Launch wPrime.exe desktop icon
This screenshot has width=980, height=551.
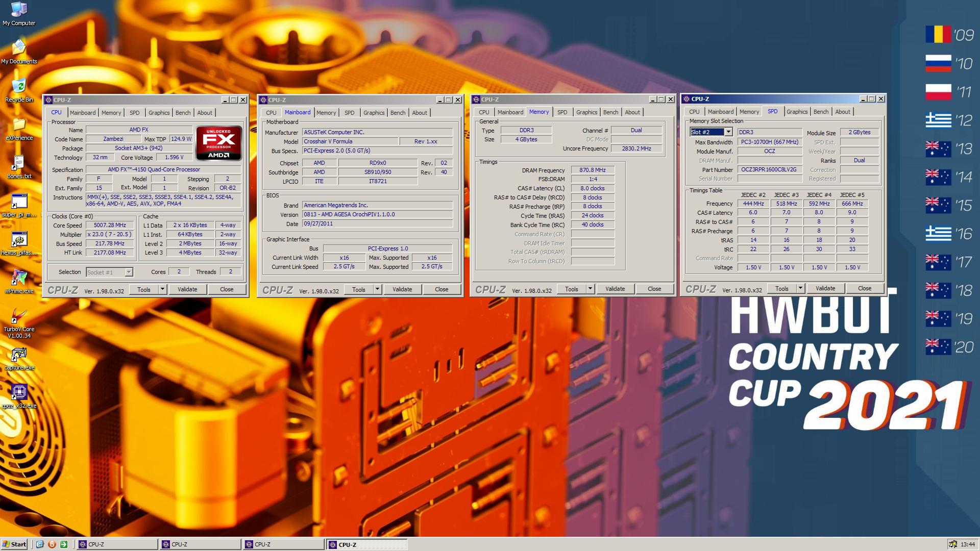click(19, 282)
